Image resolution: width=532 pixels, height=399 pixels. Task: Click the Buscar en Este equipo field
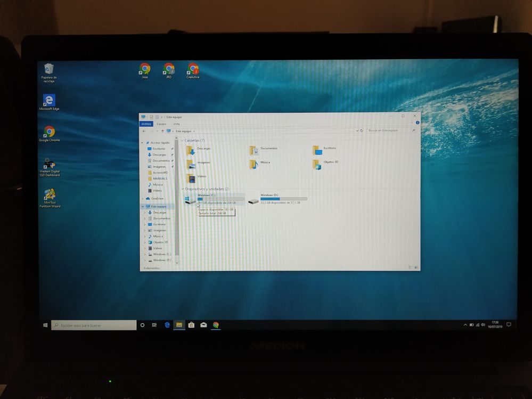point(388,131)
